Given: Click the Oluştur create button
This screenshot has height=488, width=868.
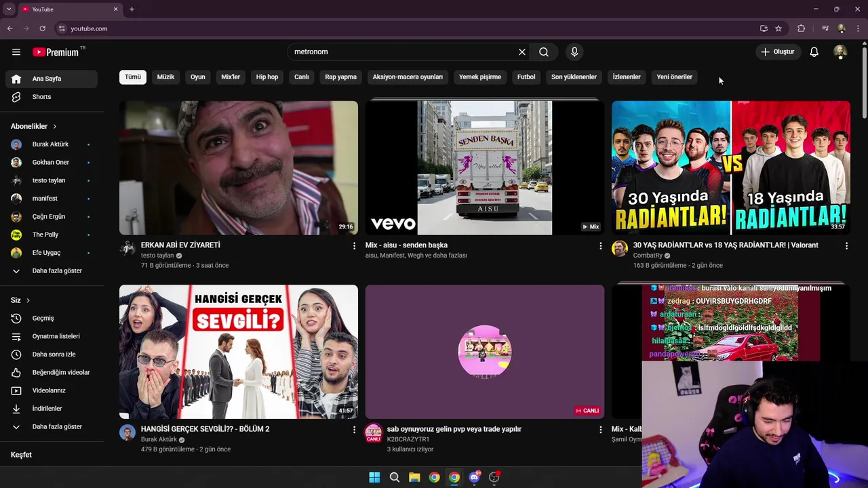Looking at the screenshot, I should pos(778,52).
